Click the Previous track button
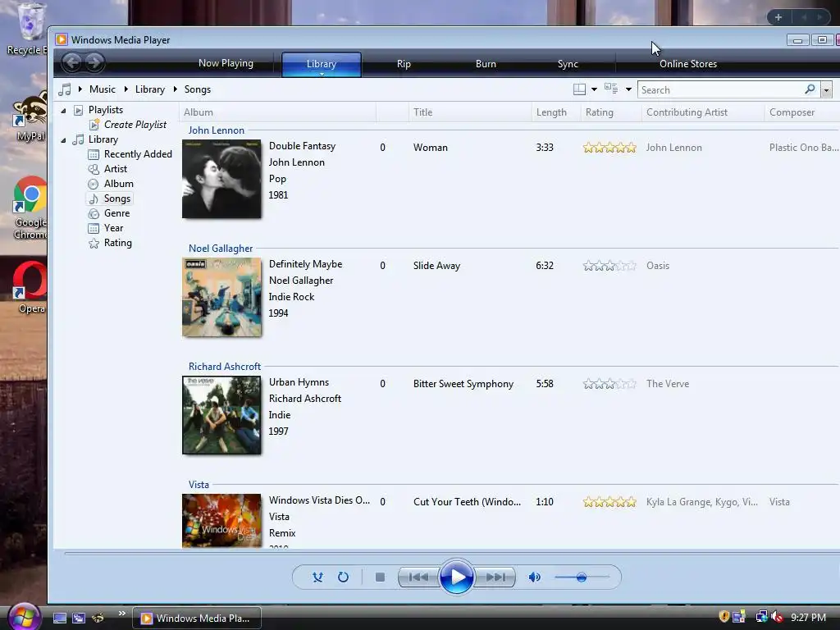 pyautogui.click(x=418, y=577)
